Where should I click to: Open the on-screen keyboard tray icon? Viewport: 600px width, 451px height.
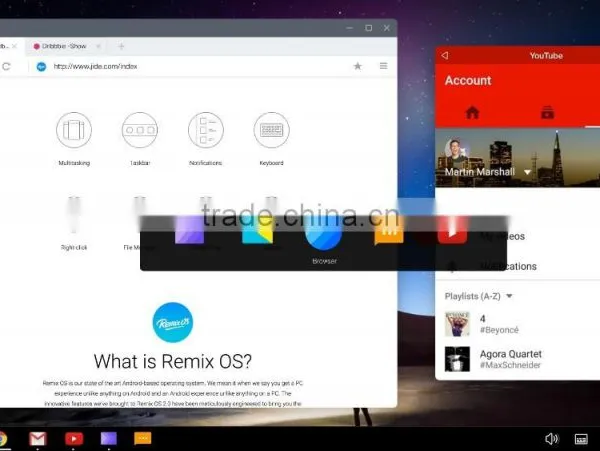(x=581, y=439)
